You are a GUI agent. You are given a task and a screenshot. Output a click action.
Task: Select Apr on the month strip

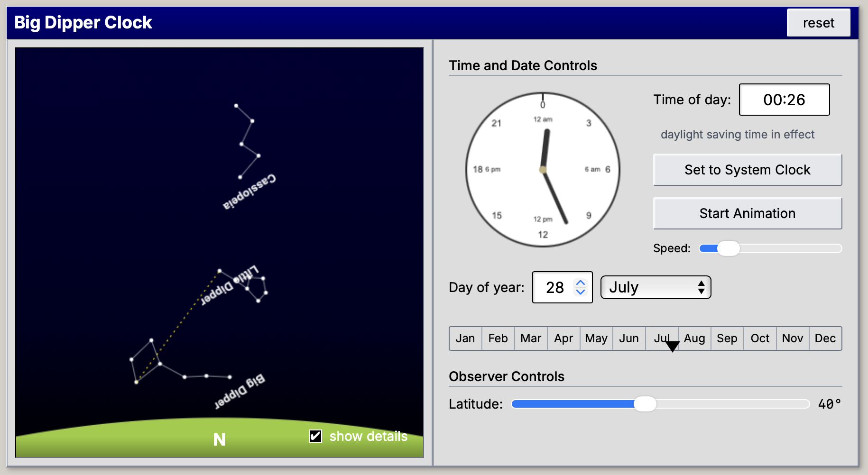563,338
